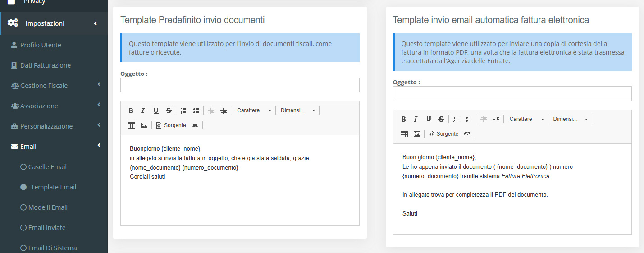The width and height of the screenshot is (644, 253).
Task: Insert link in the fattura elettronica editor
Action: (x=468, y=134)
